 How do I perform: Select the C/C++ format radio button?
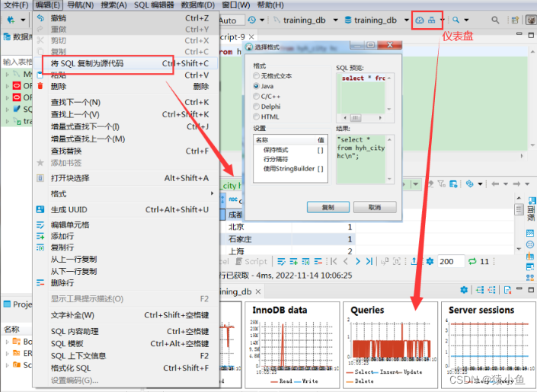point(256,96)
